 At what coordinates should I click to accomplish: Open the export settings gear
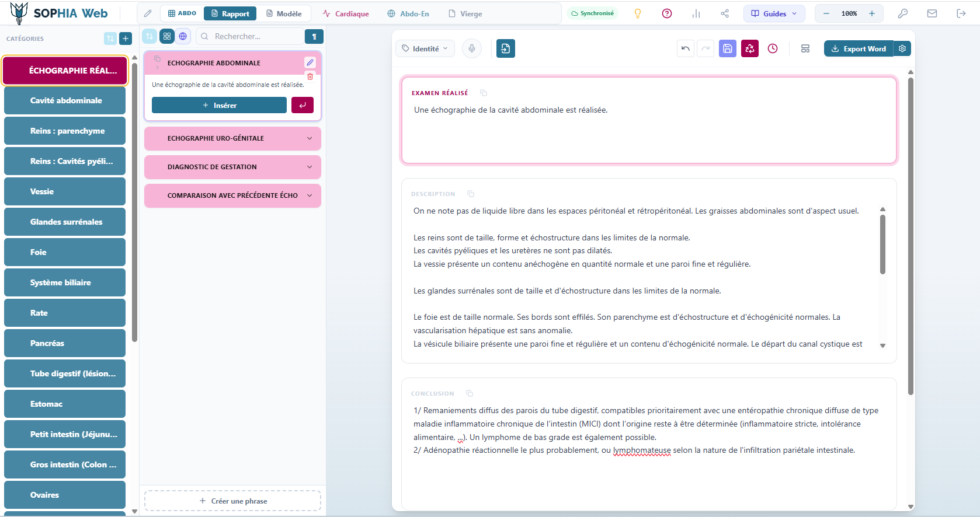902,48
